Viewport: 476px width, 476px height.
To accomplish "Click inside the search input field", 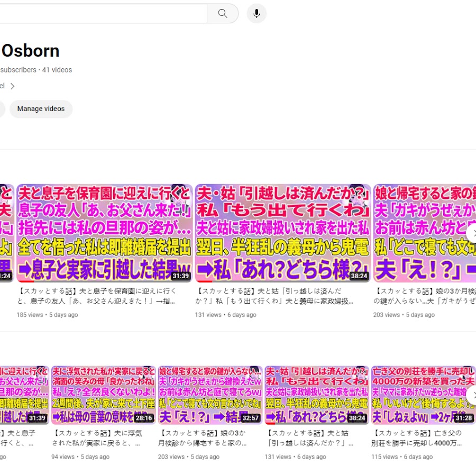I will [103, 13].
